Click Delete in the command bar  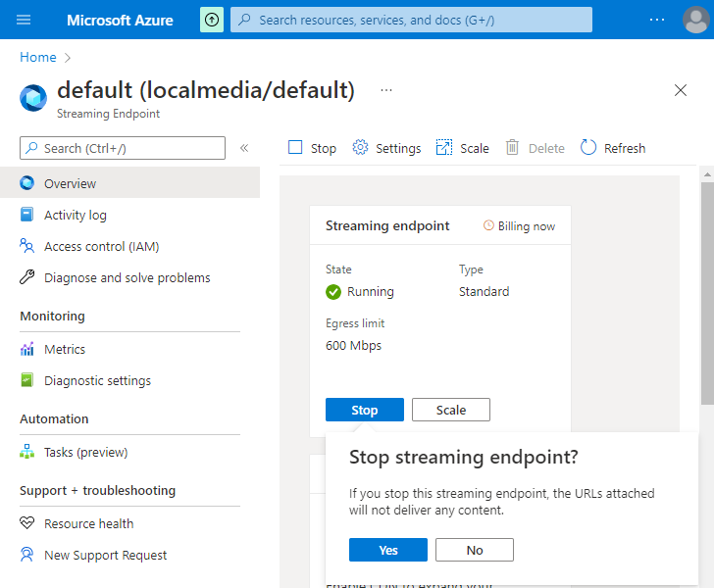pyautogui.click(x=535, y=148)
